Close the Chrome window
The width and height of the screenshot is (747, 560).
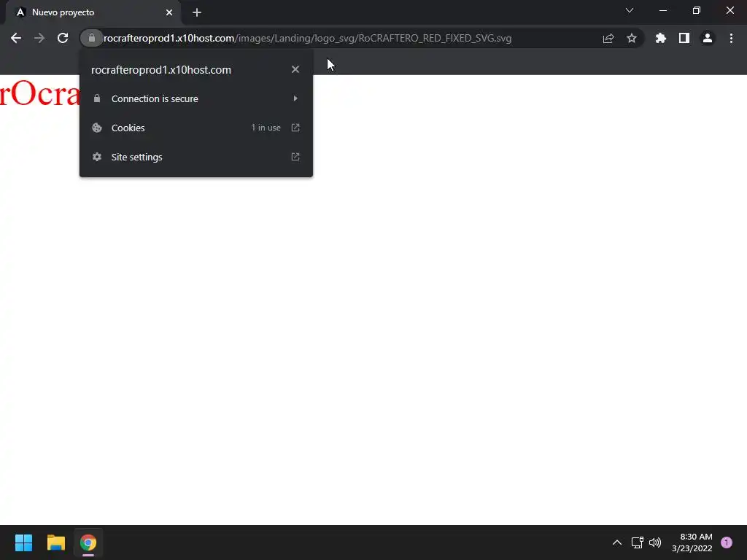tap(729, 10)
